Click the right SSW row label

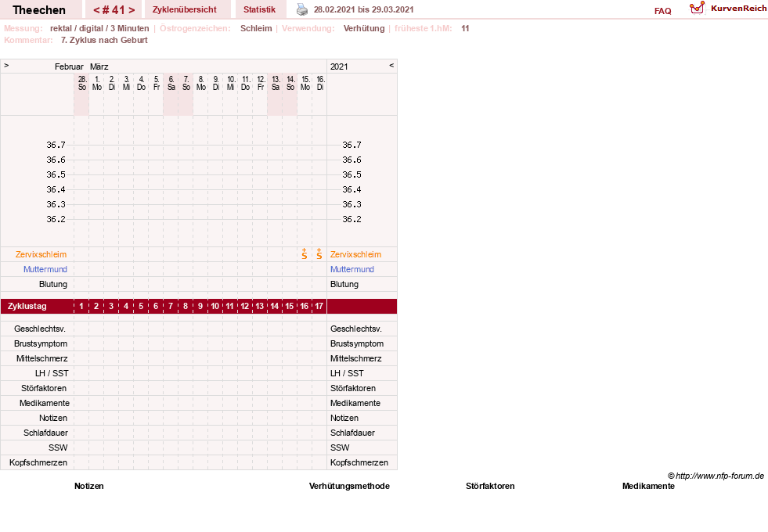point(340,448)
